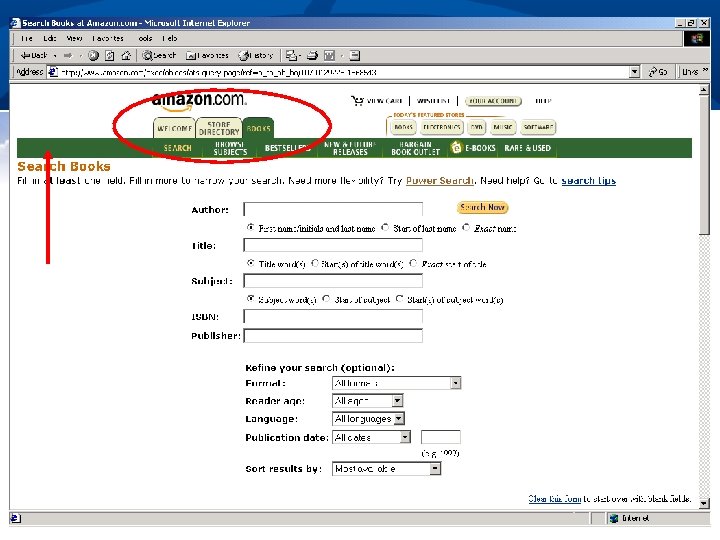Open the Power Search link
This screenshot has width=720, height=540.
coord(439,180)
